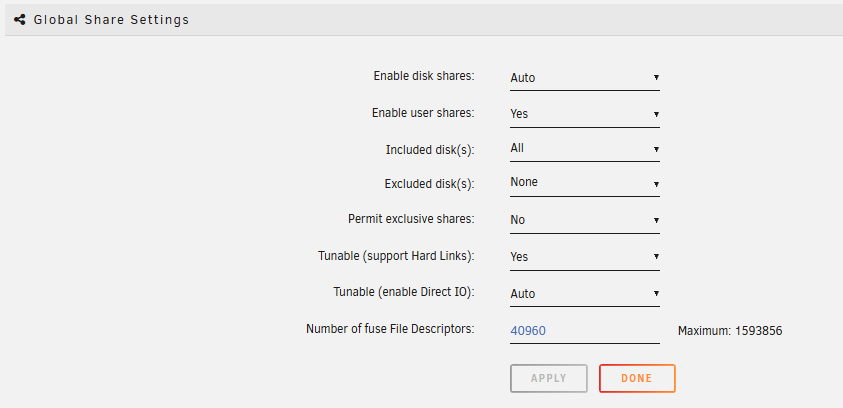Viewport: 843px width, 408px height.
Task: Open the Permit exclusive shares dropdown
Action: click(x=584, y=219)
